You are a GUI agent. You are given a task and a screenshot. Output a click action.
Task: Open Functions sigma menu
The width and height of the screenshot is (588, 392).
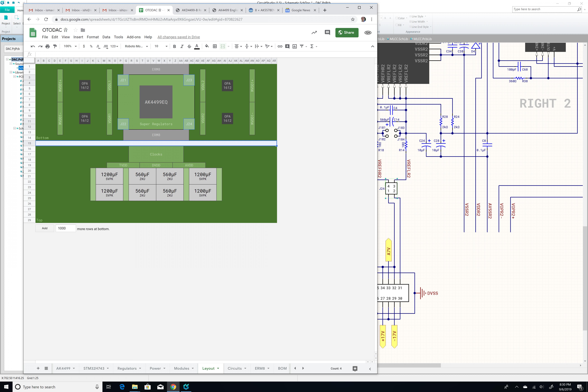coord(313,46)
